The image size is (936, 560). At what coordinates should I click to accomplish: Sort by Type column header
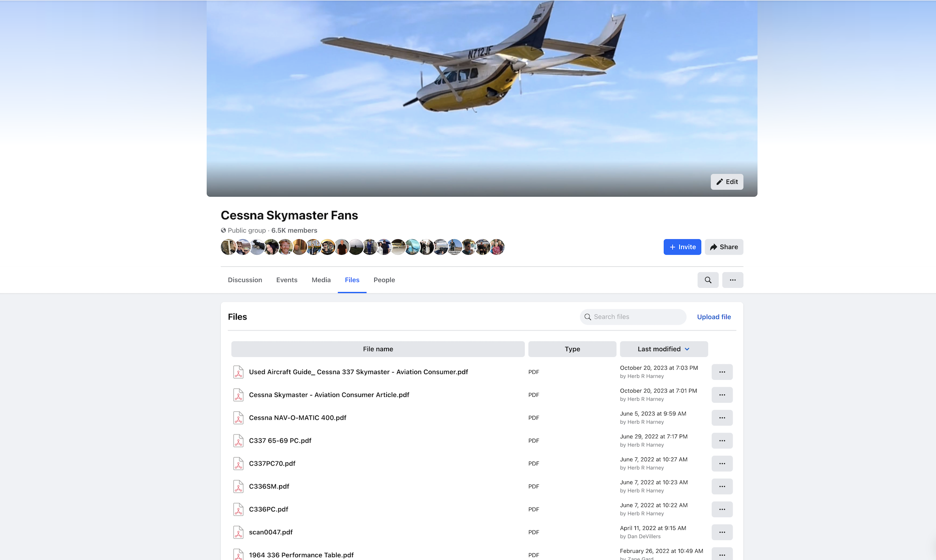click(572, 349)
